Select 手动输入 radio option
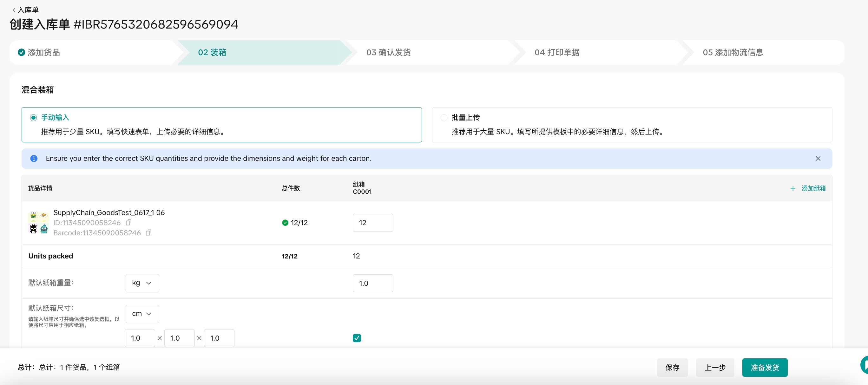The image size is (868, 385). pyautogui.click(x=33, y=118)
